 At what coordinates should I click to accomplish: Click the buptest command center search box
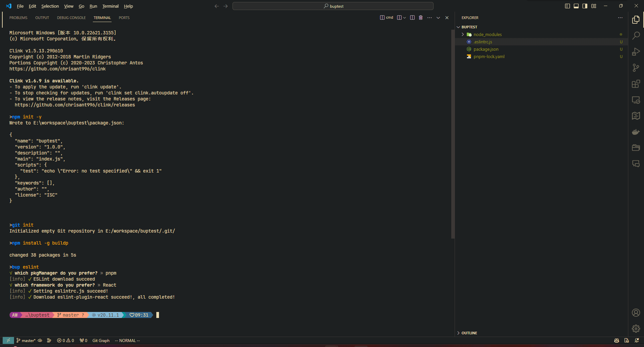(333, 6)
